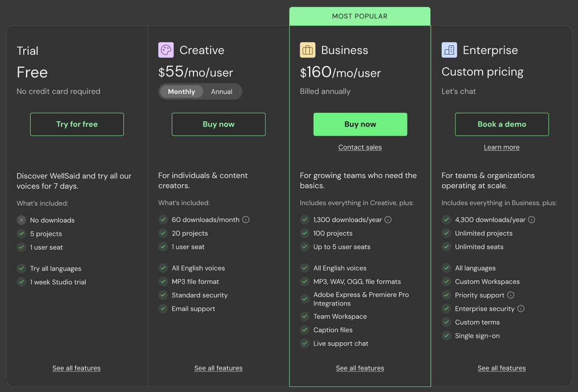Expand See all features under Enterprise
This screenshot has height=392, width=578.
point(502,368)
